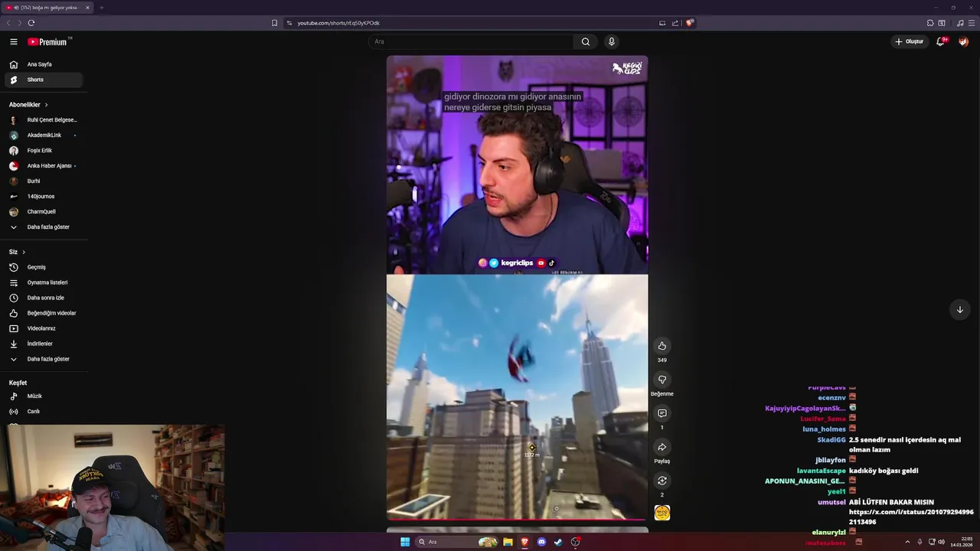Click the browser address bar URL
This screenshot has height=551, width=980.
tap(338, 23)
